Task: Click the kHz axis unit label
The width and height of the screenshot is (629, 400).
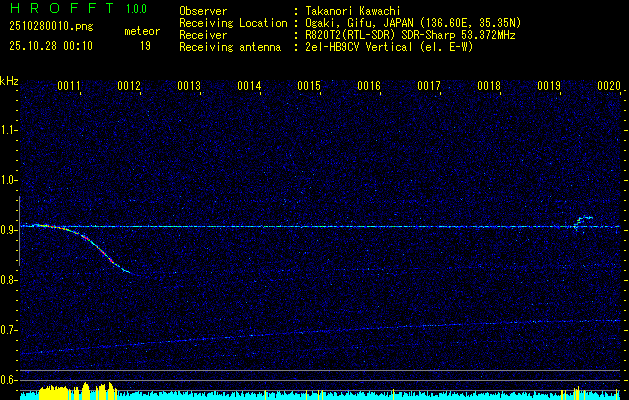Action: 9,80
